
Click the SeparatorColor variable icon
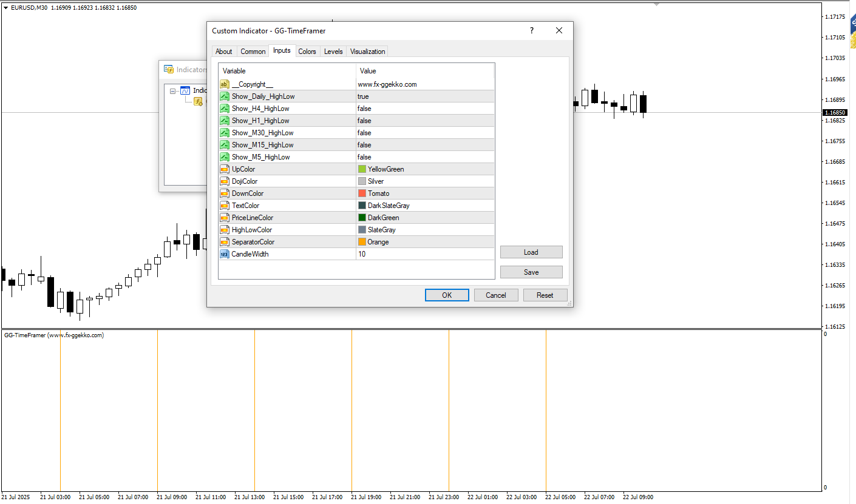point(225,242)
